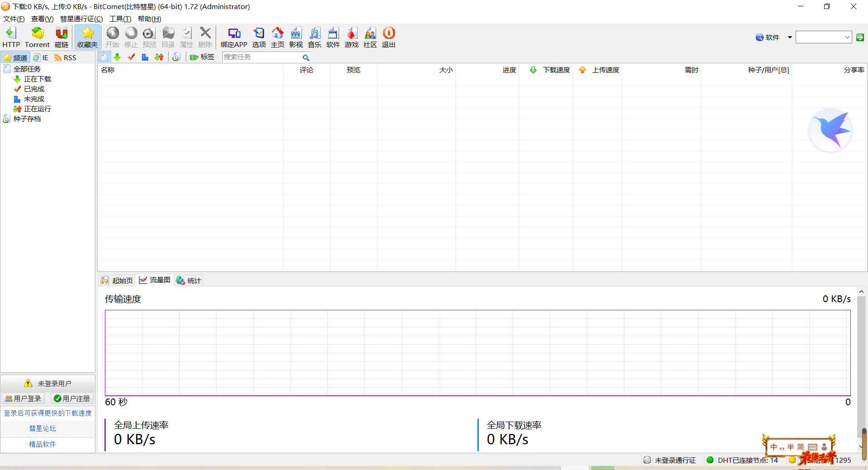Image resolution: width=868 pixels, height=470 pixels.
Task: Sort by 下载速度 column header
Action: point(546,70)
